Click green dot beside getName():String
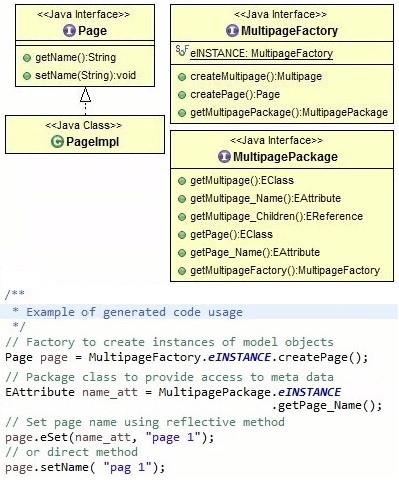Screen dimensions: 399x489 point(27,58)
